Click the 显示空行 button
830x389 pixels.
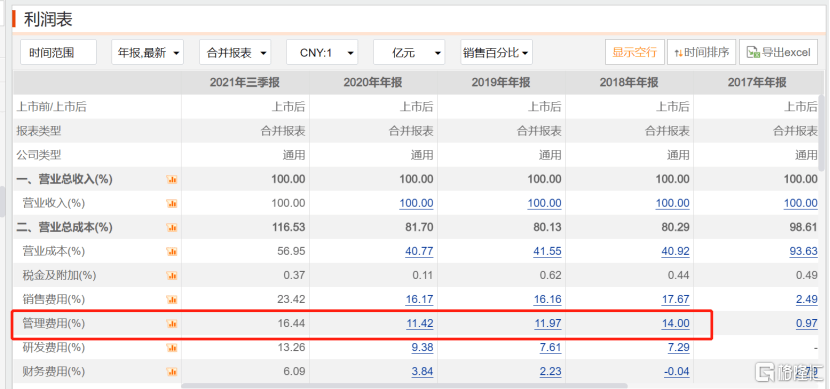[x=635, y=52]
